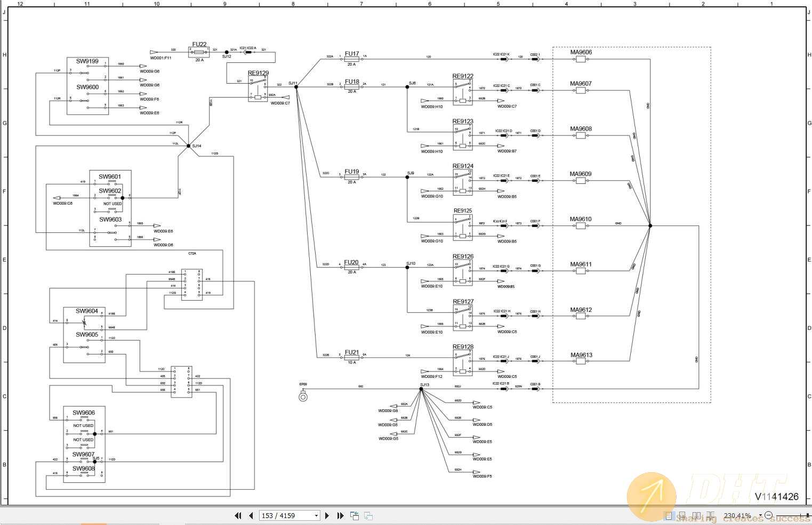The image size is (812, 525).
Task: Open the page number dropdown arrow
Action: pyautogui.click(x=316, y=515)
